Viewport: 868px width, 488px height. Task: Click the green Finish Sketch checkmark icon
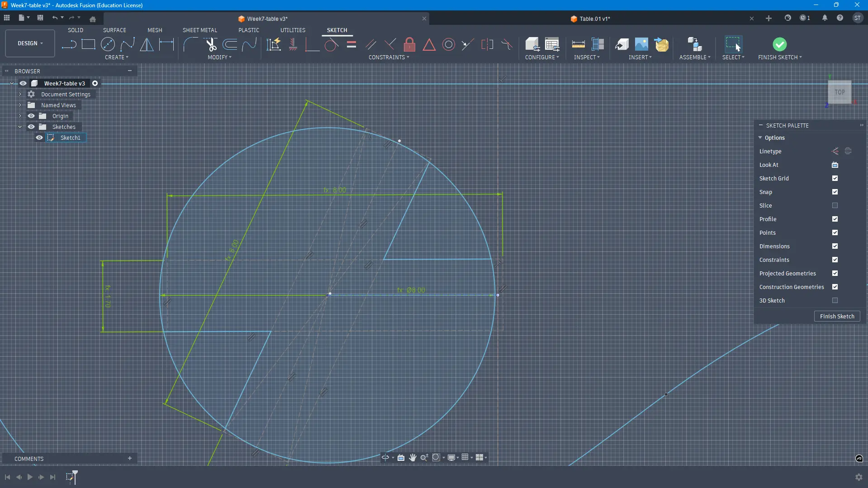pyautogui.click(x=779, y=44)
